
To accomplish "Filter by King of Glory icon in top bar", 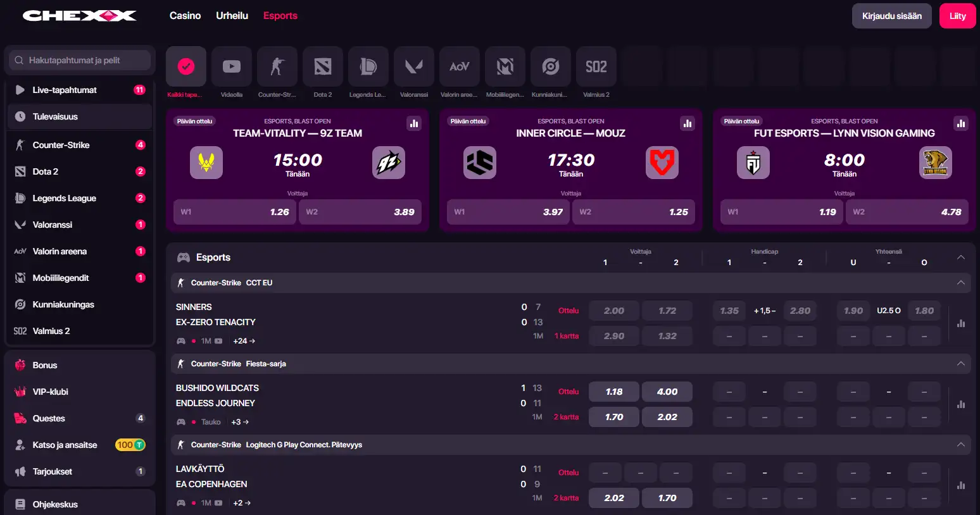I will 551,66.
